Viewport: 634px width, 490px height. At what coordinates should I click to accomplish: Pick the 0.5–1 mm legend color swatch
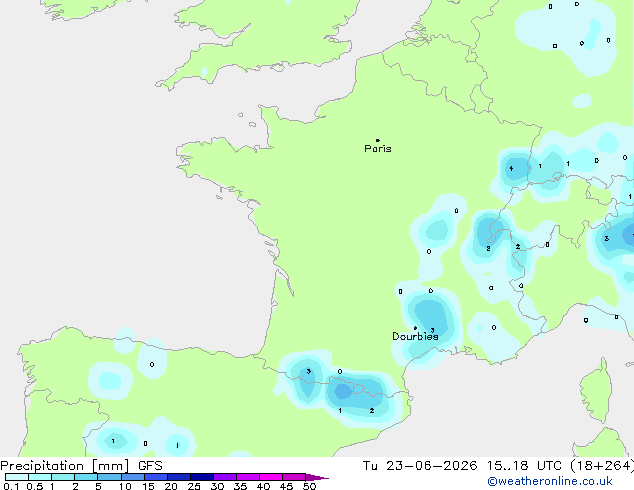40,477
